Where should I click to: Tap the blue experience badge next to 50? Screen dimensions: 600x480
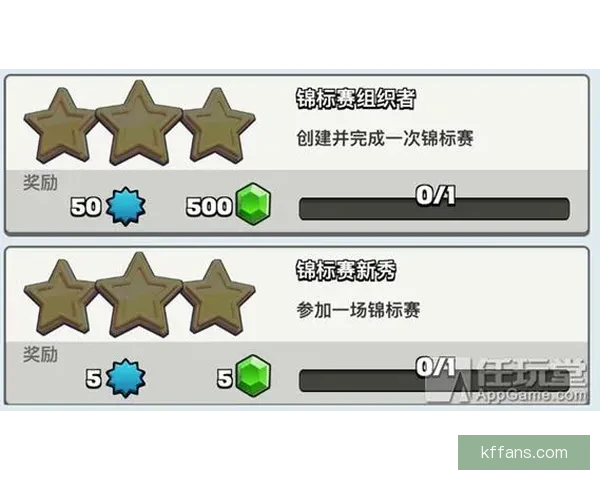click(126, 206)
